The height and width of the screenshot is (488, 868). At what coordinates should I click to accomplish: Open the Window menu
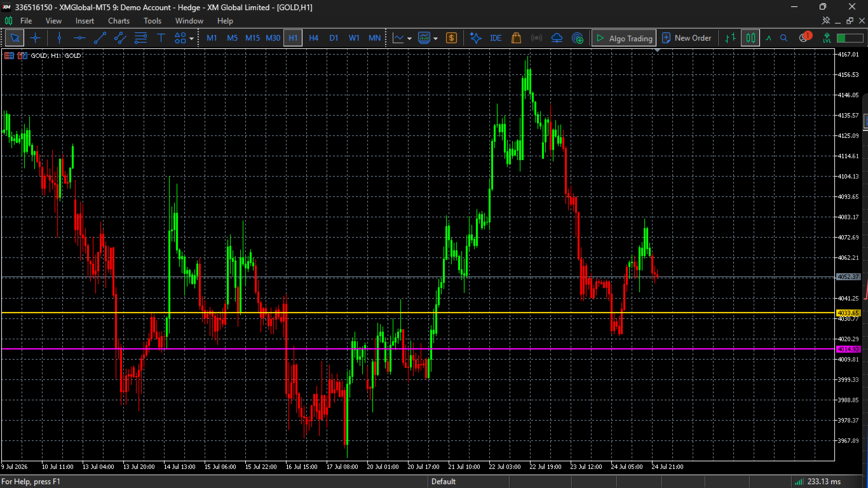pos(189,21)
